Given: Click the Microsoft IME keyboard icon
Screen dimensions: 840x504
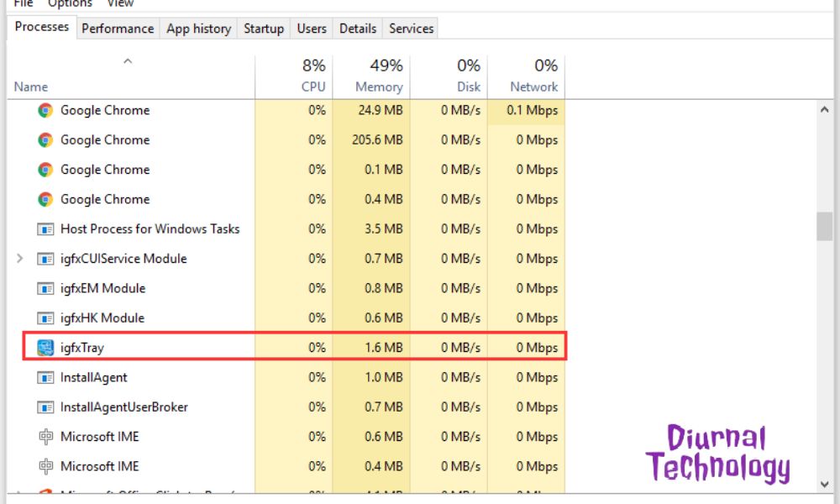Looking at the screenshot, I should click(46, 437).
